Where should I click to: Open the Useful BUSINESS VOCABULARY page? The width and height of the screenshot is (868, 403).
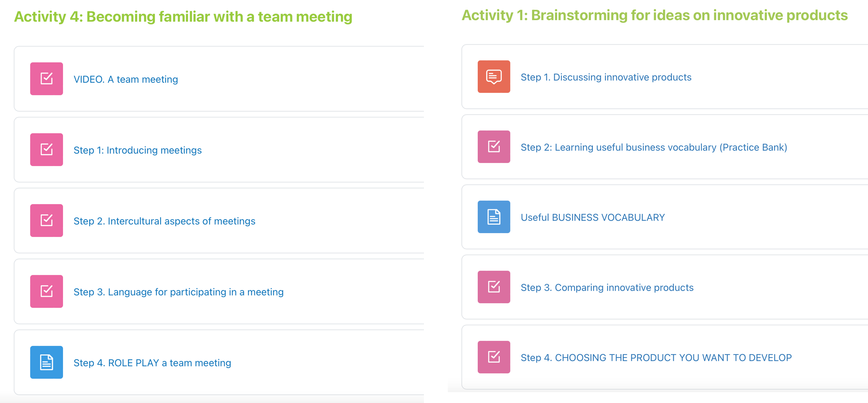click(x=593, y=218)
